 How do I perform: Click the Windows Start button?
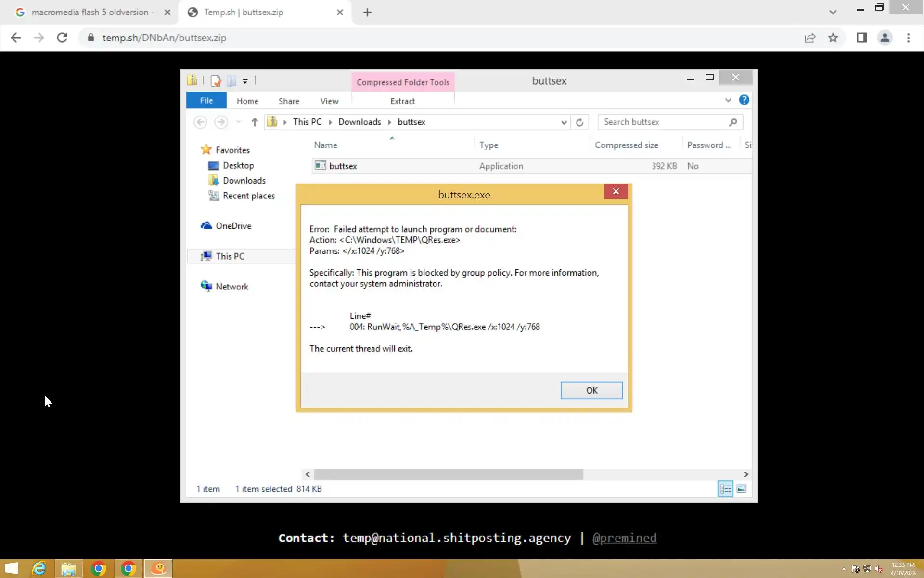pos(12,568)
